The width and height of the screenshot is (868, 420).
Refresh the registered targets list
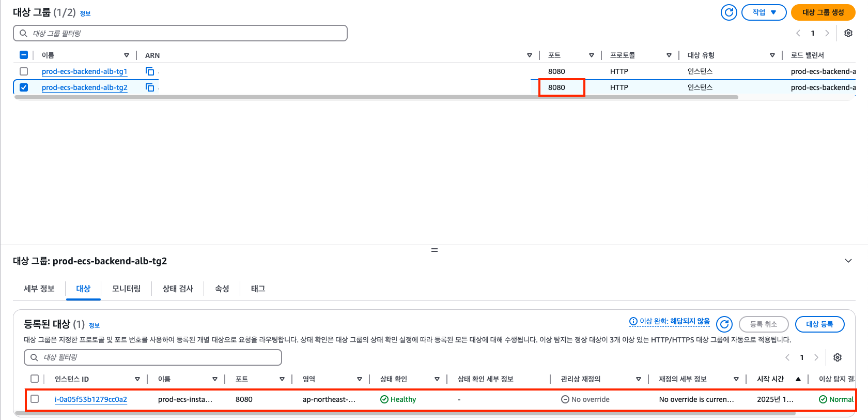coord(724,324)
